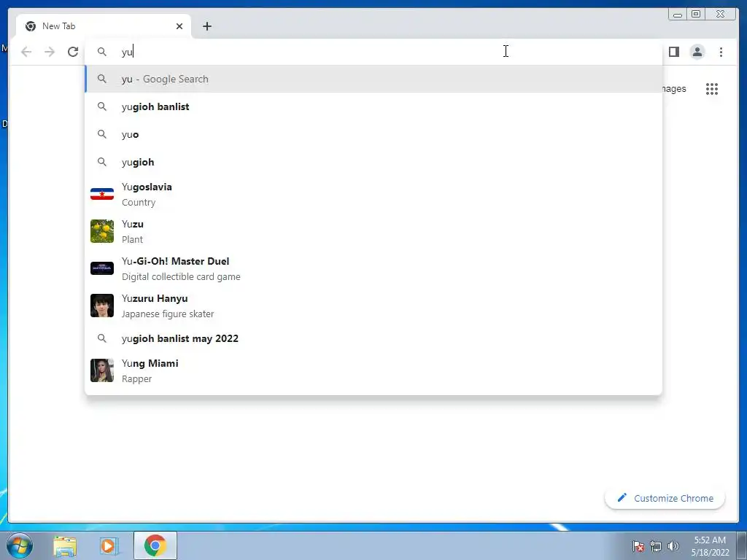747x560 pixels.
Task: Select the New Tab tab
Action: click(x=104, y=26)
